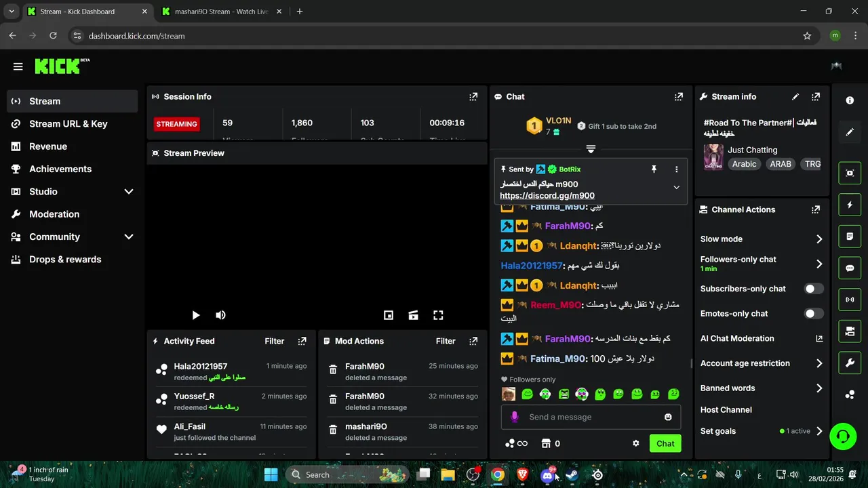Filter the Mod Actions list

446,341
